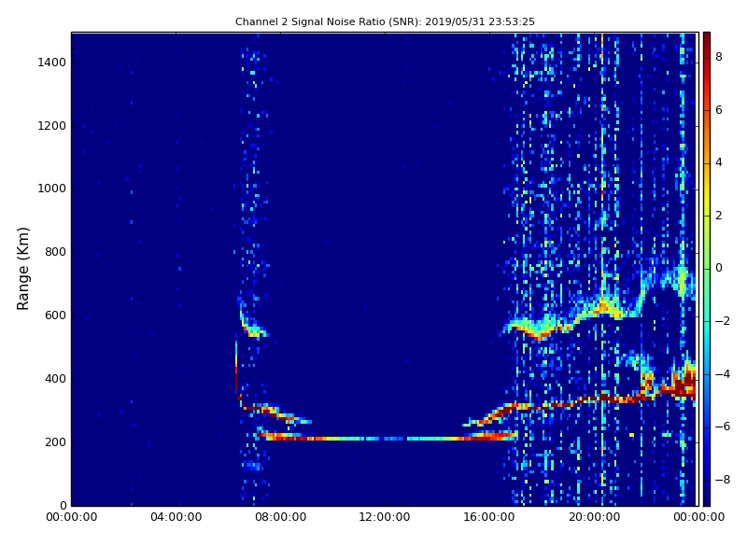Click the 600 tick label on range axis
This screenshot has width=747, height=560.
point(55,315)
